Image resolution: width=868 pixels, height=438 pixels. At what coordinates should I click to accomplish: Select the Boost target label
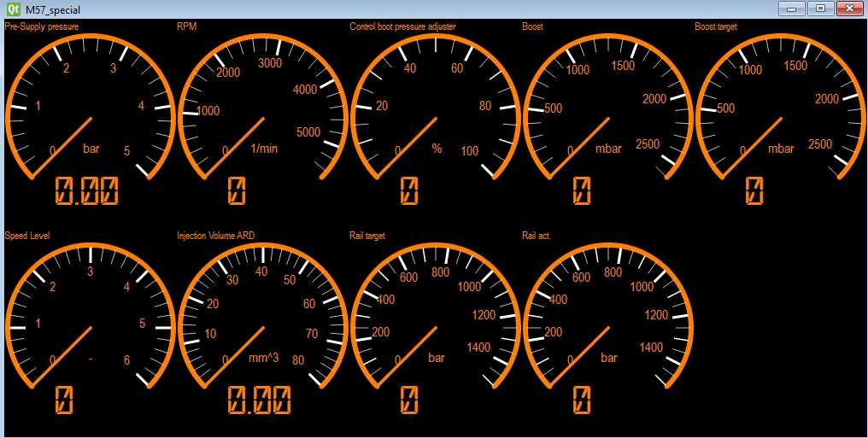click(x=716, y=26)
